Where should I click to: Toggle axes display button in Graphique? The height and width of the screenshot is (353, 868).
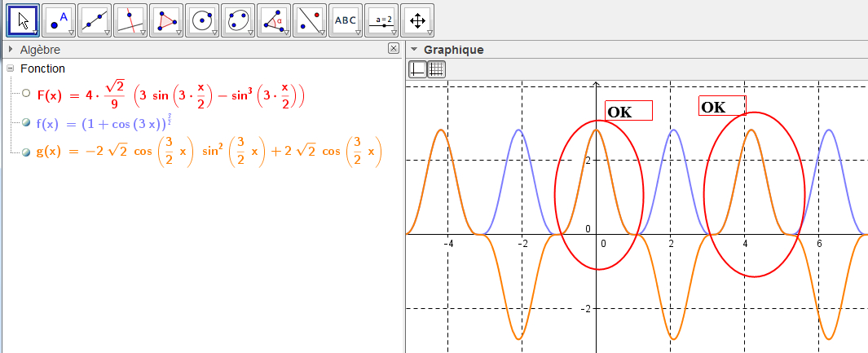tap(417, 69)
